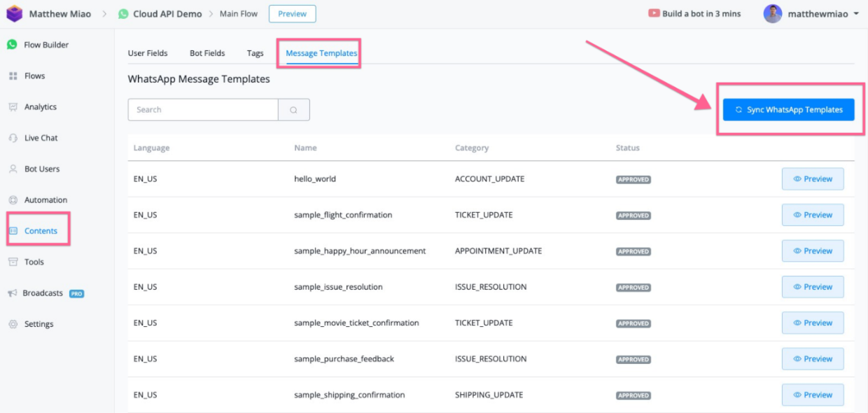Viewport: 868px width, 413px height.
Task: Open Build a bot in 3 mins video link
Action: pos(694,14)
